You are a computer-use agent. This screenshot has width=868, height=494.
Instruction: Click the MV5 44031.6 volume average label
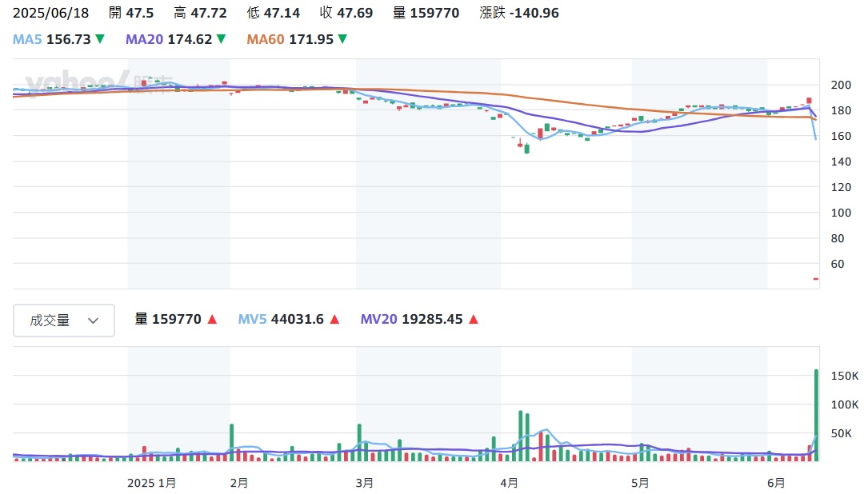click(x=289, y=319)
